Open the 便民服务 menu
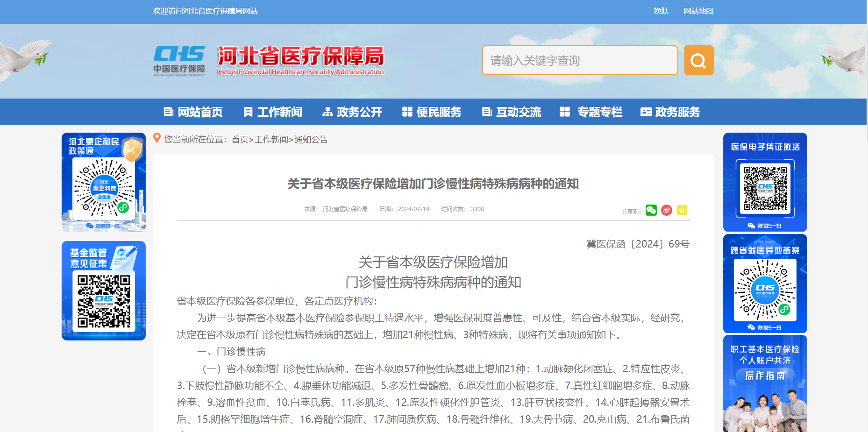The height and width of the screenshot is (432, 868). (432, 112)
